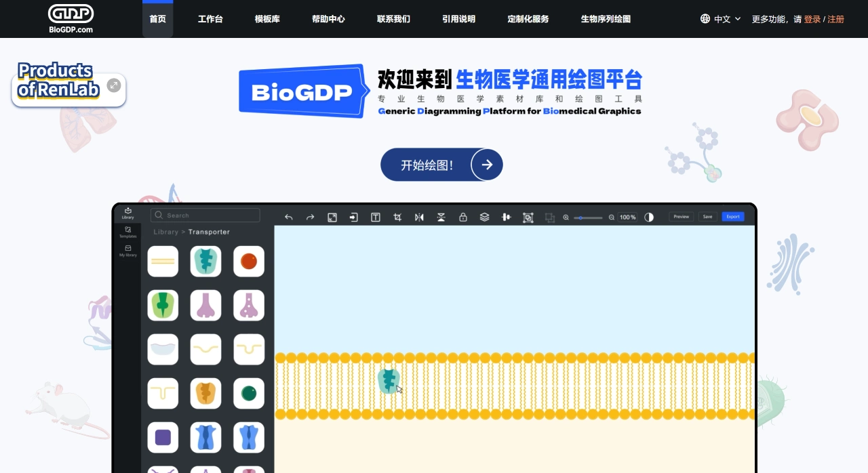Click the zoom slider handle
The image size is (868, 473).
(x=582, y=218)
